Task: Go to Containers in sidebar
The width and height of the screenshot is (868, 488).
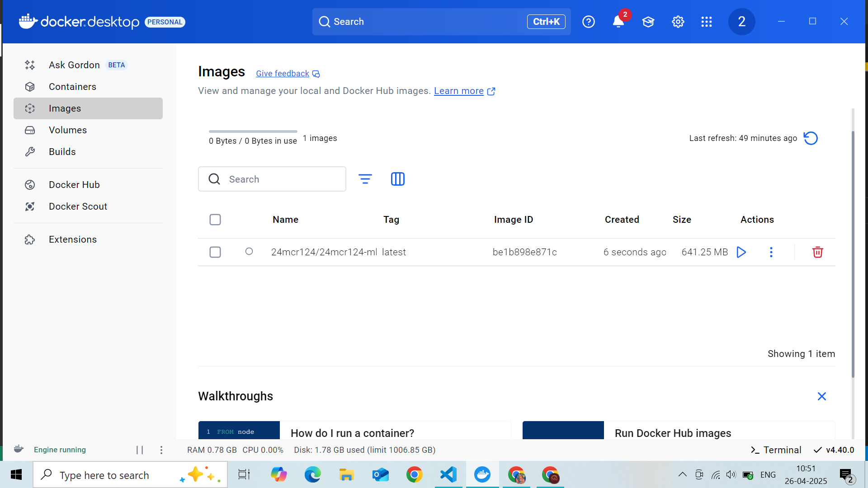Action: (88, 87)
